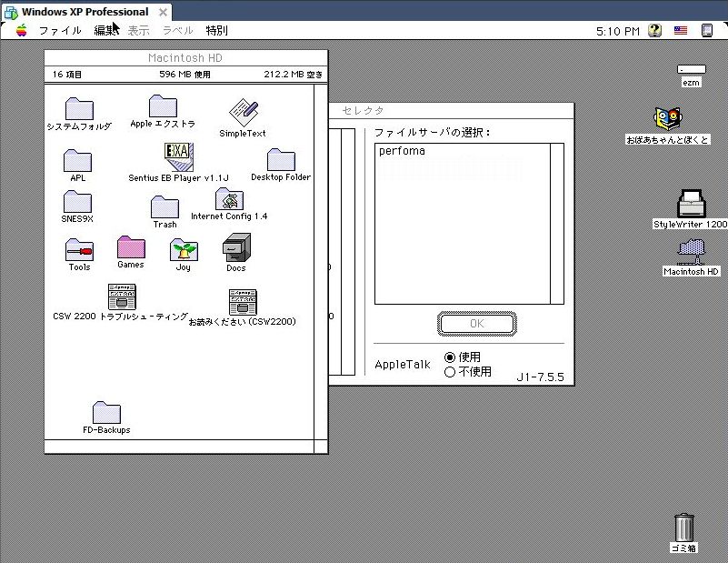Select the StyleWriter 1200 printer icon
Screen dimensions: 728x563
(692, 204)
